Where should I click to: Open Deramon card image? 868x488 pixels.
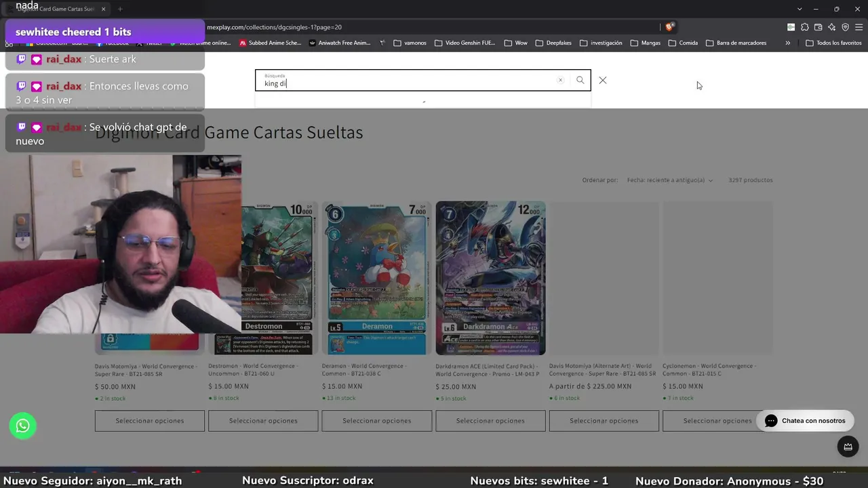click(x=376, y=278)
